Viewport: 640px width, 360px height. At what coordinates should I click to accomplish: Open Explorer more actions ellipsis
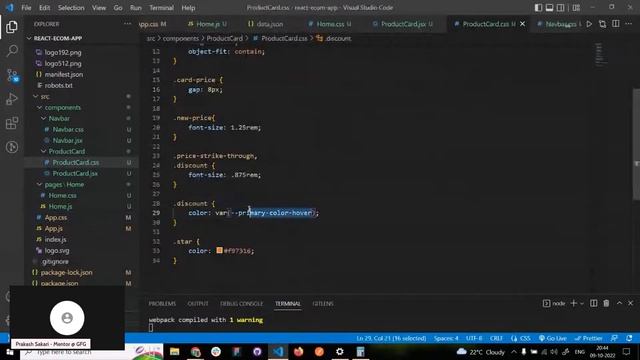click(x=127, y=24)
